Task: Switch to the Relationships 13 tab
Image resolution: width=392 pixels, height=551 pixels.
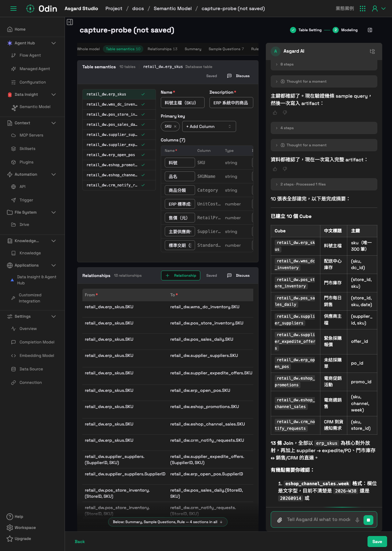Action: coord(162,49)
